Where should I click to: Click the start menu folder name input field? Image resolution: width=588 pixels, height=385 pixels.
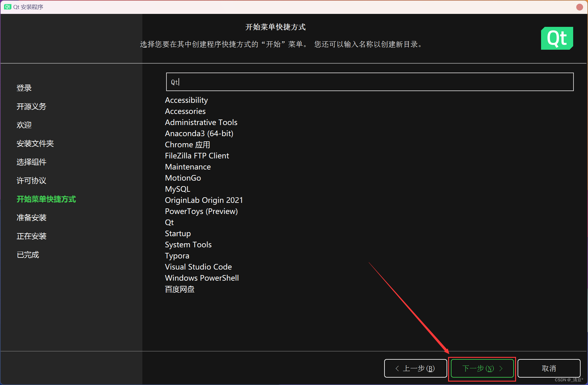[x=370, y=82]
